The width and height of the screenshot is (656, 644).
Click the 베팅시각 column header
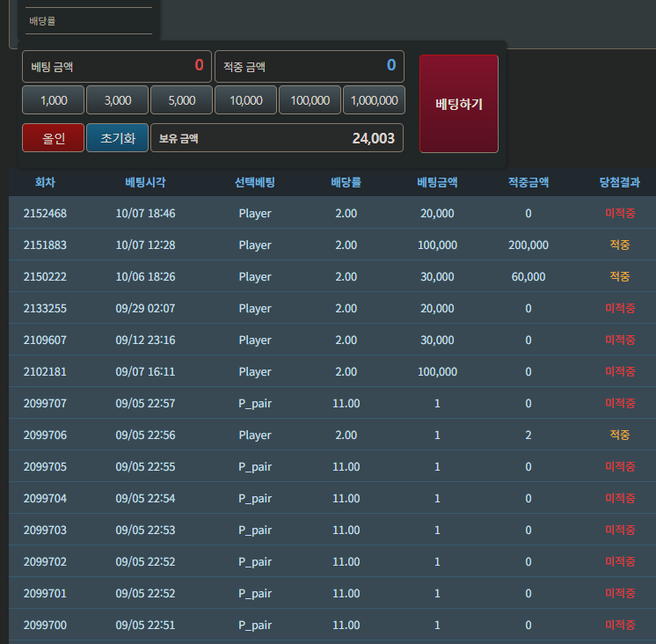coord(146,182)
